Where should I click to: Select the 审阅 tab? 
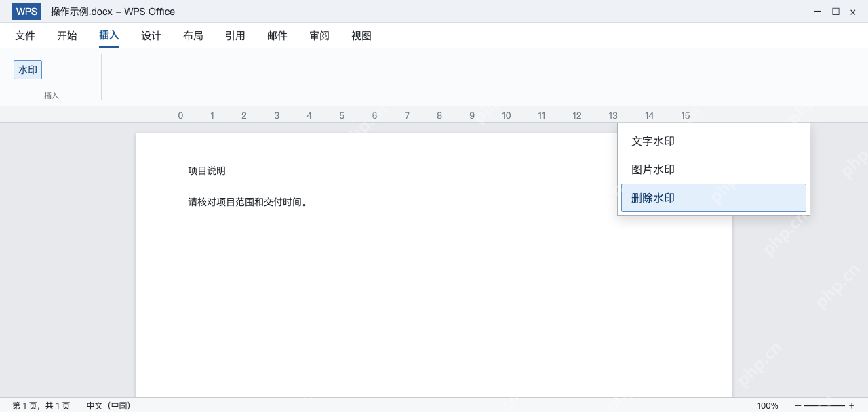(x=319, y=36)
